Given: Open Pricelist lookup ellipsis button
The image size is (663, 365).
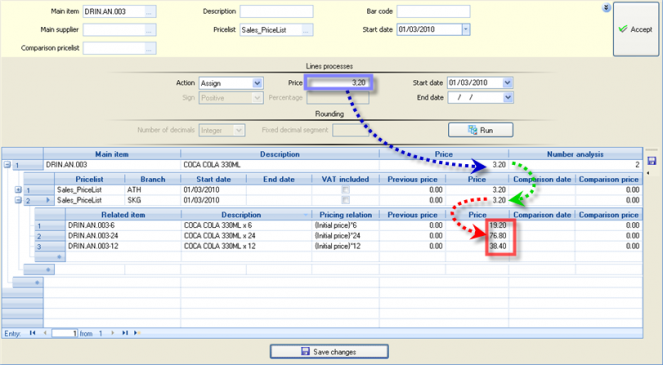Looking at the screenshot, I should pos(307,30).
